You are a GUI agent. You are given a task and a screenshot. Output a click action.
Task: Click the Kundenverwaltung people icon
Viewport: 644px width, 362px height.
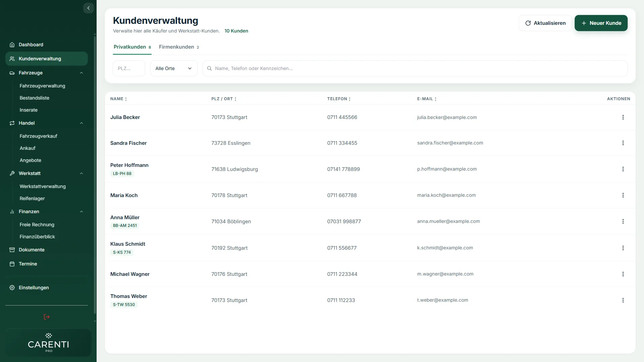point(12,59)
